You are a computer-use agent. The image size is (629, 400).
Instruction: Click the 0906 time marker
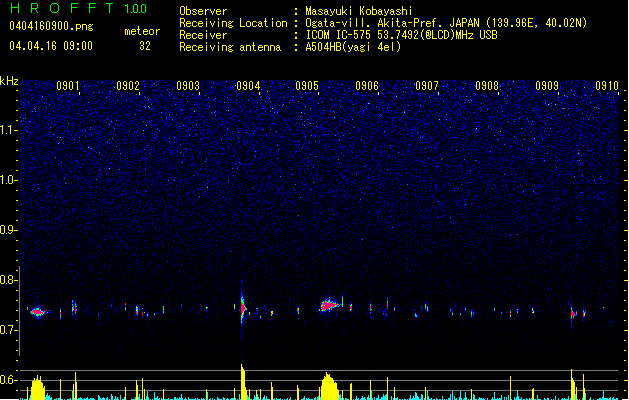[x=367, y=86]
